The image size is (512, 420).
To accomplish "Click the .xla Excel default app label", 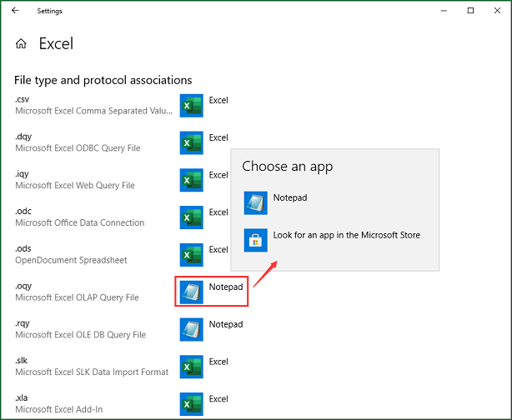I will tap(218, 399).
